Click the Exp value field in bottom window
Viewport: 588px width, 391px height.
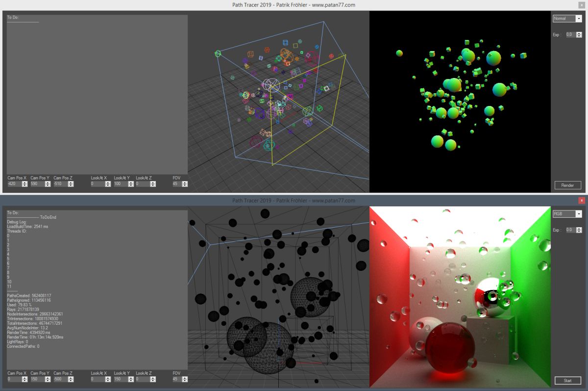pos(571,230)
